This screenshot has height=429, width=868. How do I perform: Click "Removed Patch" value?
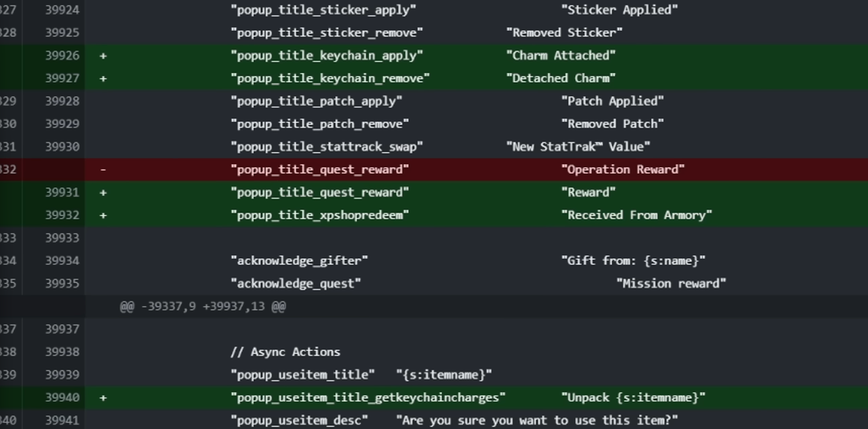[613, 124]
